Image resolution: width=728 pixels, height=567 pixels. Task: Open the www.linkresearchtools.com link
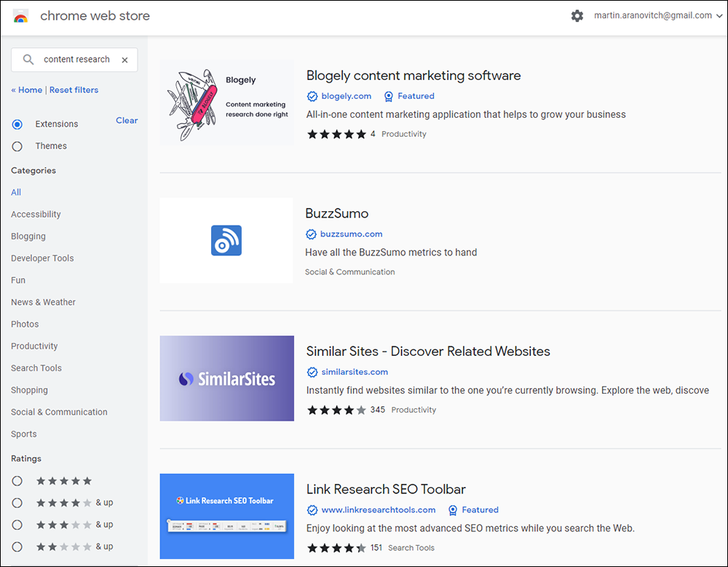(379, 510)
